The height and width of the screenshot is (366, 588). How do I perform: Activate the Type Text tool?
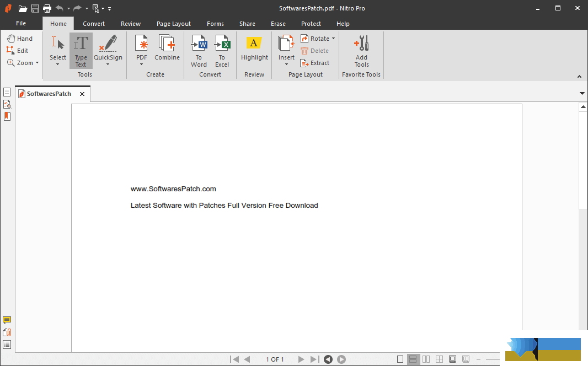(x=81, y=51)
